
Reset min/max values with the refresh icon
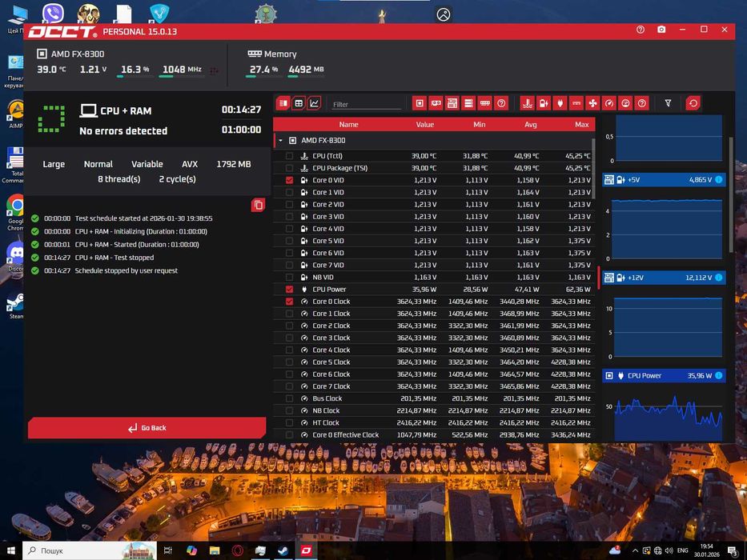pos(693,103)
